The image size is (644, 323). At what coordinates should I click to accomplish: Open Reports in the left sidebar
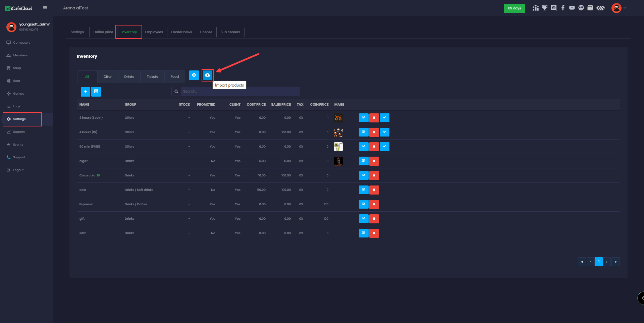tap(19, 132)
